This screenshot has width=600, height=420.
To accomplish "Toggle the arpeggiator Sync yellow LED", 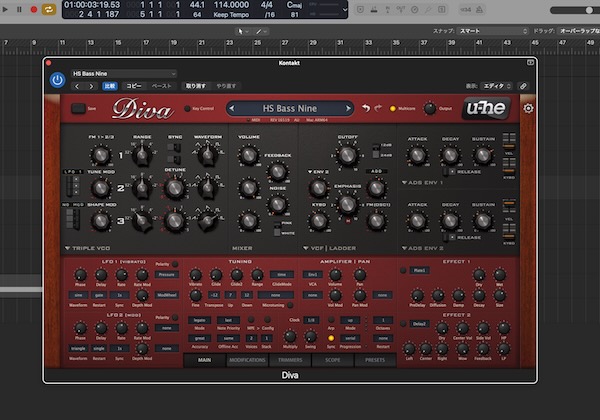I will point(331,338).
